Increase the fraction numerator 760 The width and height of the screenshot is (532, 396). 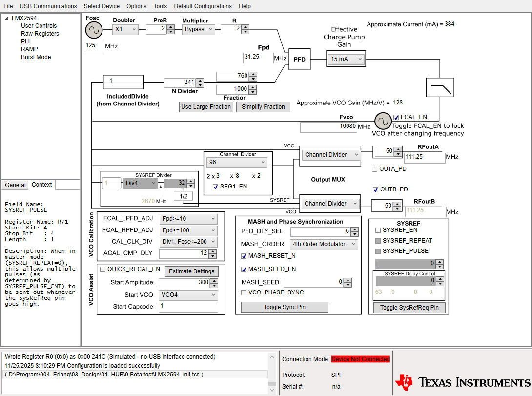pos(253,74)
